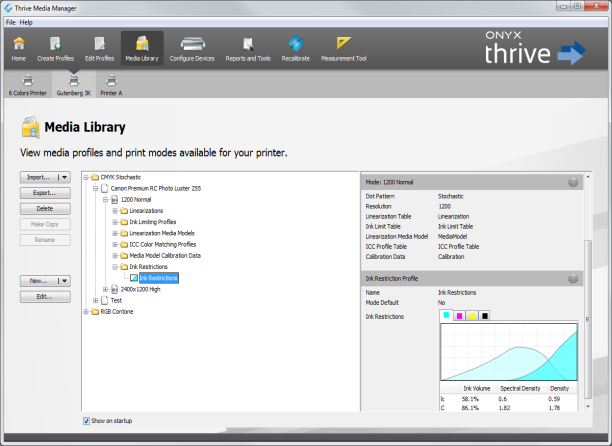
Task: Open Configure Devices from the toolbar
Action: click(192, 49)
